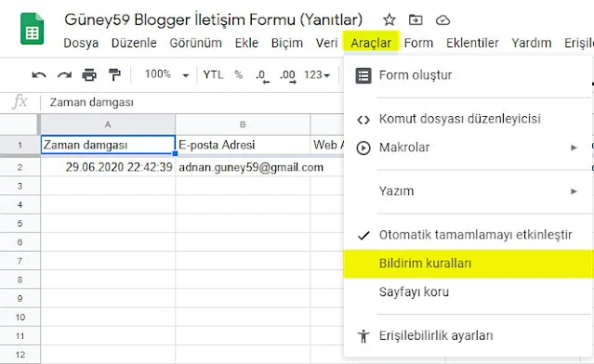Viewport: 594px width, 364px height.
Task: Open the Düzenle menu
Action: point(134,43)
